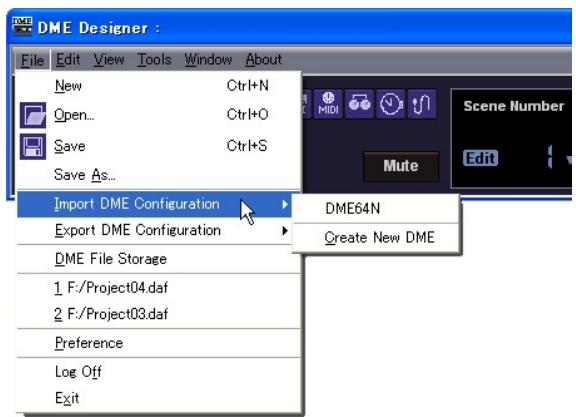The image size is (576, 417).
Task: Select Import DME Configuration entry
Action: pos(154,204)
